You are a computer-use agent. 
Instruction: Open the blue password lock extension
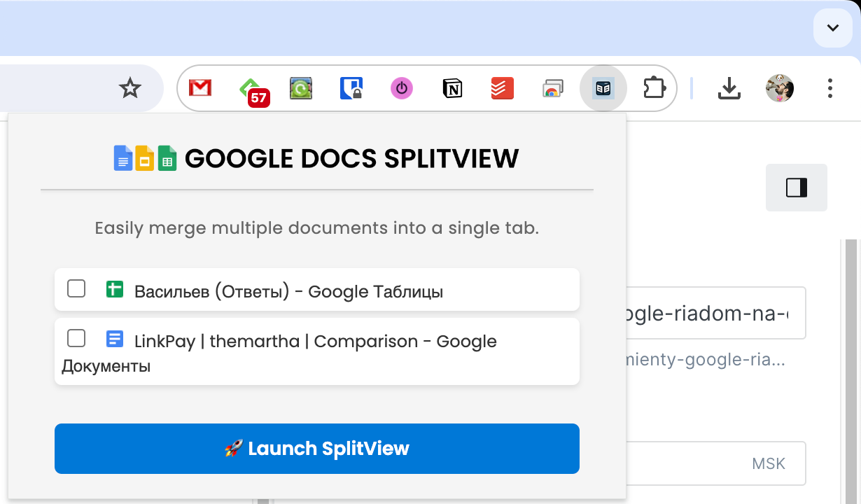click(351, 88)
